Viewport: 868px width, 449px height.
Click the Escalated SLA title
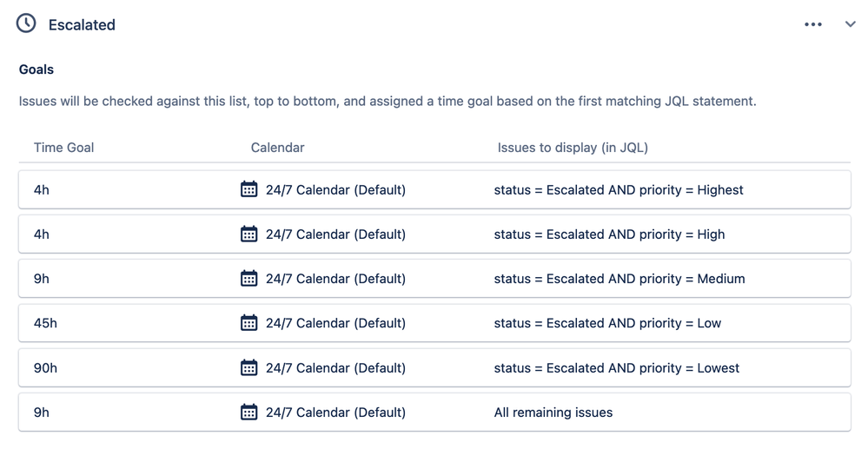82,25
